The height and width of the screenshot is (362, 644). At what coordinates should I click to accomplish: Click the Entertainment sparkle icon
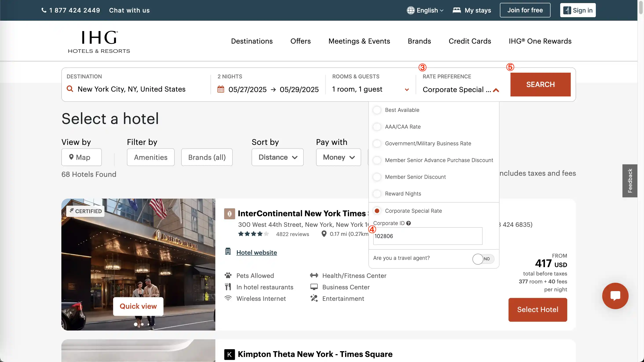[314, 298]
